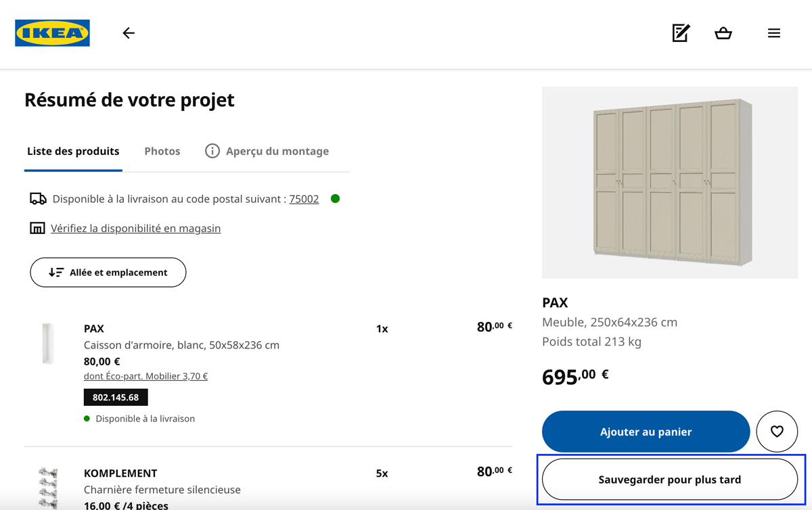Click the PAX product name in list
This screenshot has width=812, height=510.
(94, 329)
